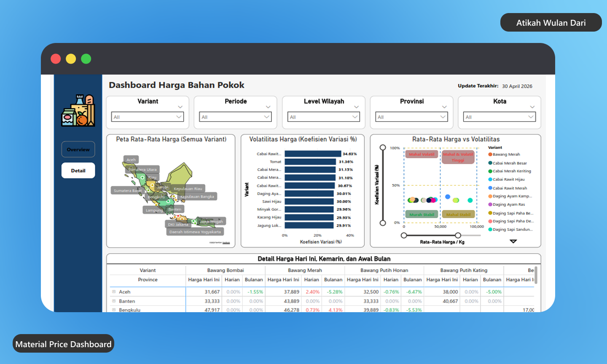The width and height of the screenshot is (607, 364).
Task: Click the Bawang Putih Kating column header
Action: [x=464, y=270]
